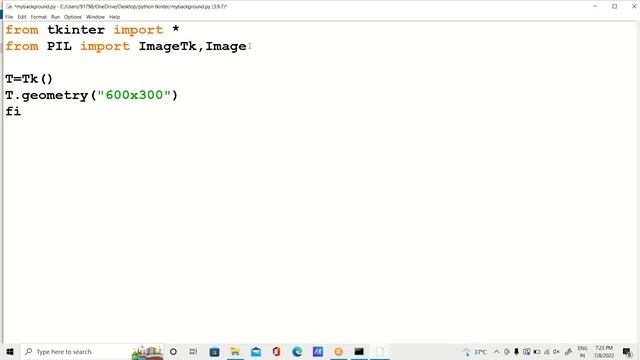Click the 'T=Tk()' code line
640x360 pixels.
29,79
